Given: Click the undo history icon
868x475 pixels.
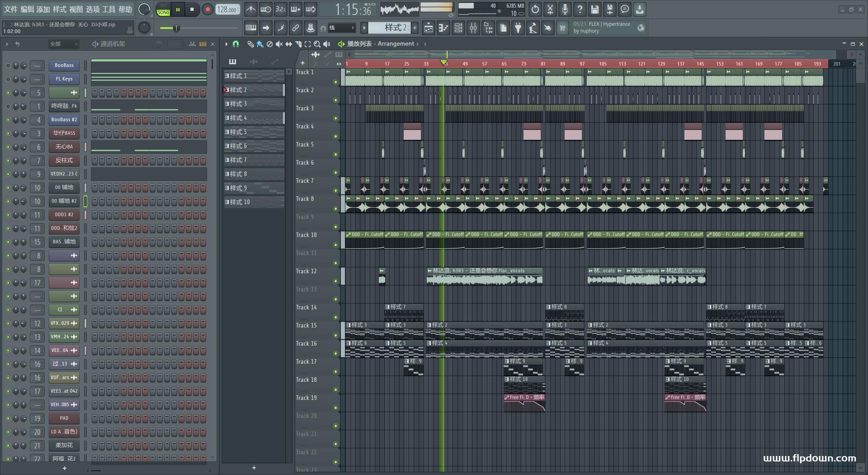Looking at the screenshot, I should (x=535, y=9).
